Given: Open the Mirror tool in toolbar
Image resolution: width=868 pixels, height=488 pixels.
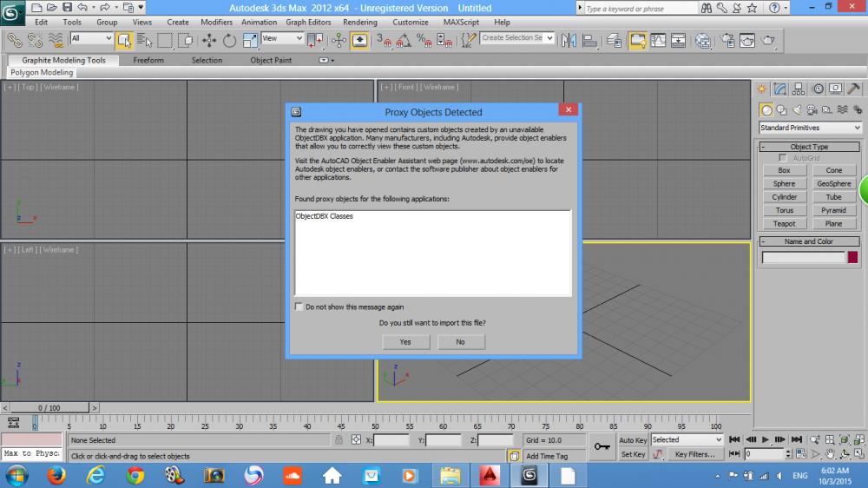Looking at the screenshot, I should 569,40.
